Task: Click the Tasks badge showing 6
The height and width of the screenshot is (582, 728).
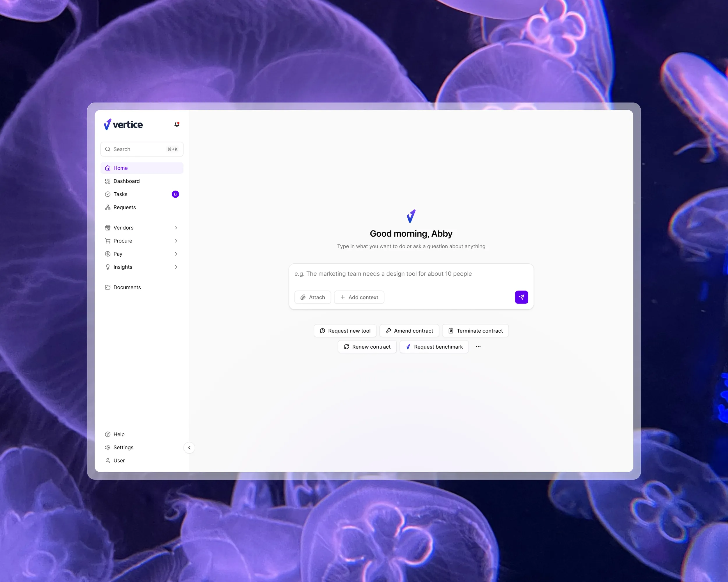Action: tap(175, 194)
